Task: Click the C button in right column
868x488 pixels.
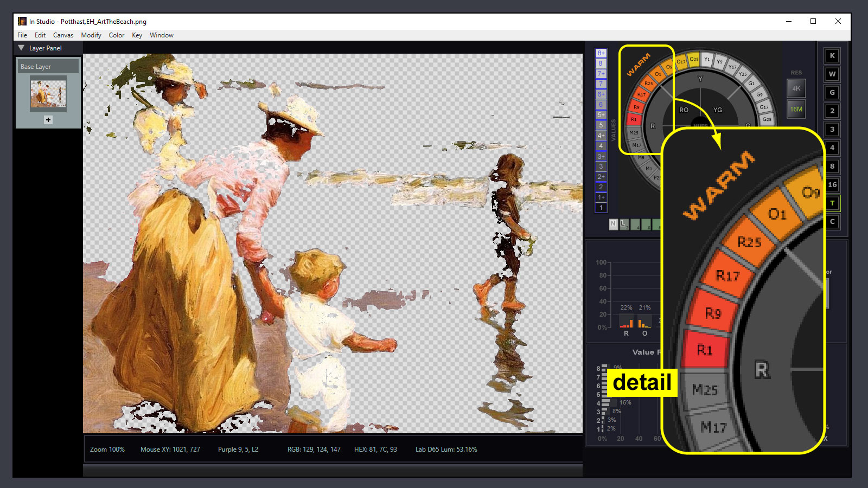Action: coord(832,222)
